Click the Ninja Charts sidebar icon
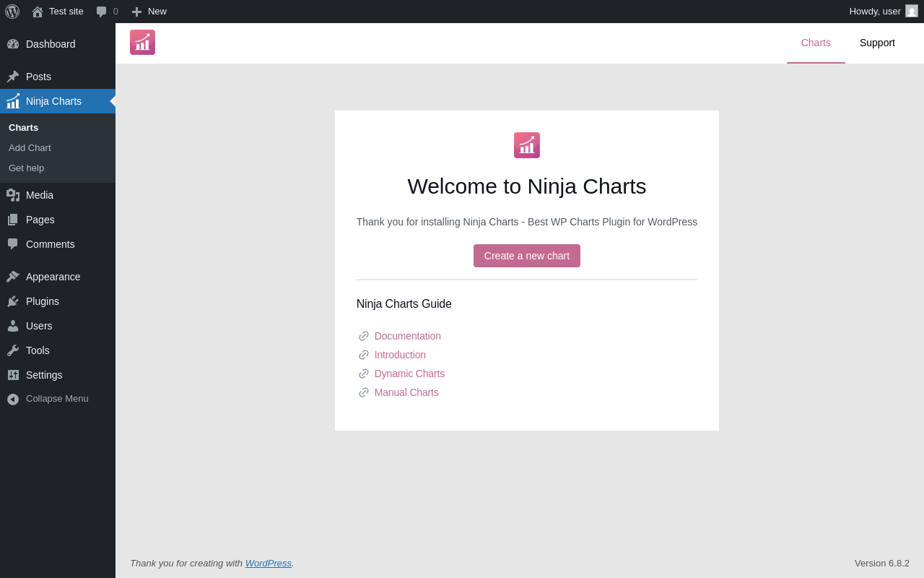 coord(13,101)
